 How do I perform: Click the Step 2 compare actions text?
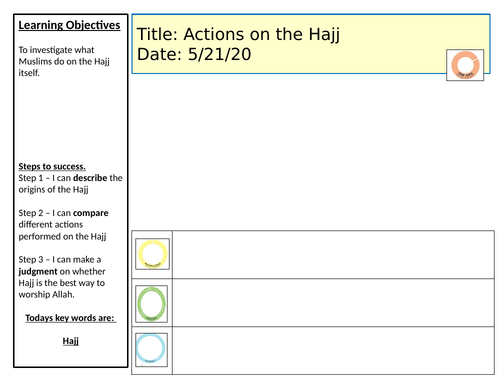click(63, 225)
